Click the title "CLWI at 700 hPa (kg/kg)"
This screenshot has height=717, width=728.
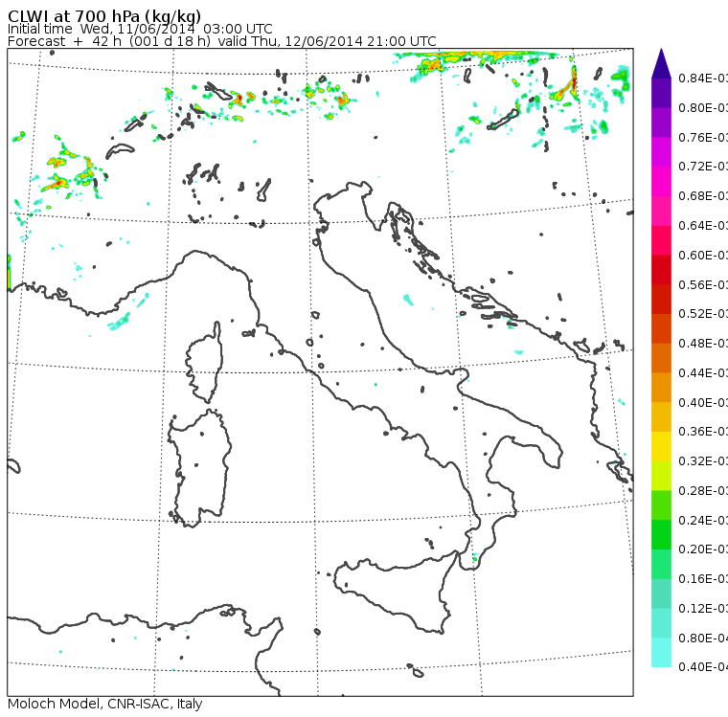pyautogui.click(x=104, y=15)
